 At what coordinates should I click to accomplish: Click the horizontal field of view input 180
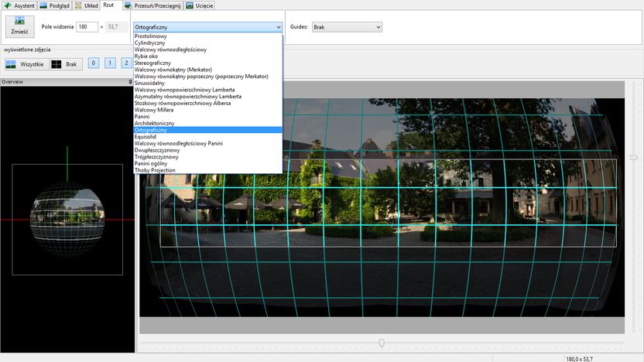(x=87, y=26)
